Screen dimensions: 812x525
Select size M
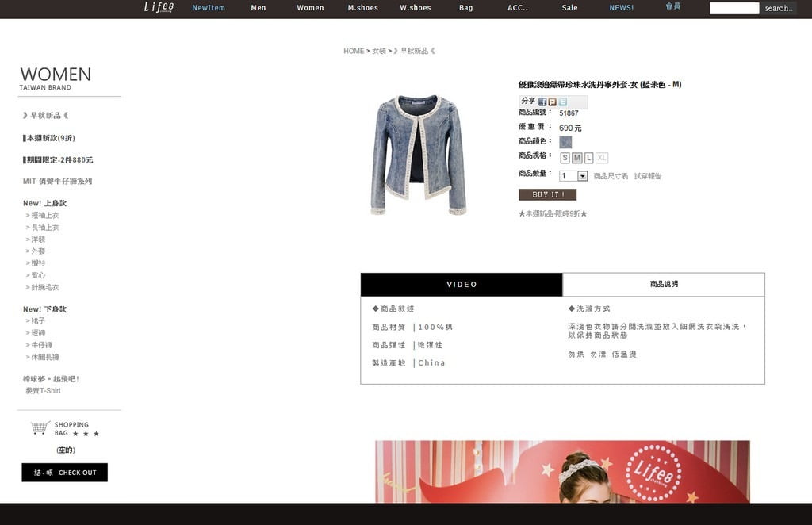(x=576, y=158)
